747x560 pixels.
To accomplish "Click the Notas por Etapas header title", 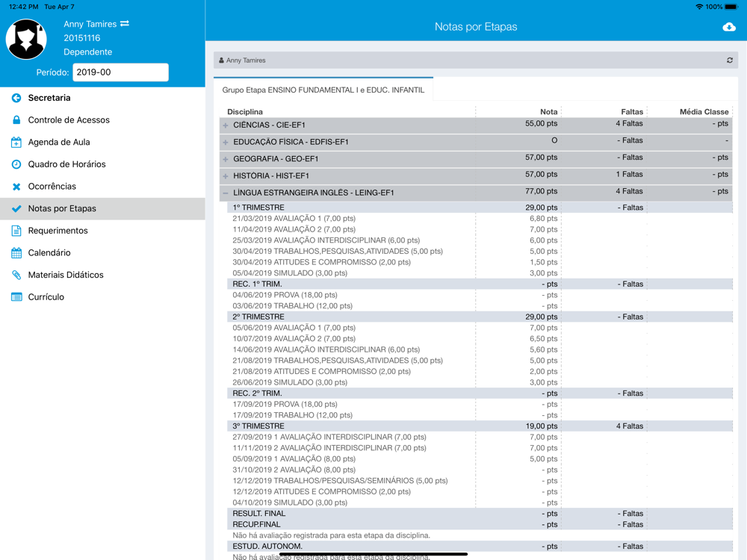I will click(476, 27).
